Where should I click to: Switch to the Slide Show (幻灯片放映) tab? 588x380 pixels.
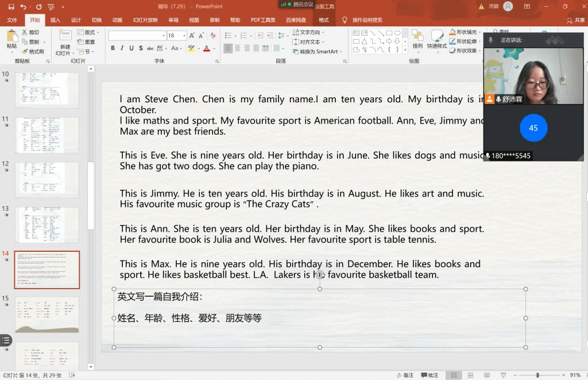tap(145, 20)
